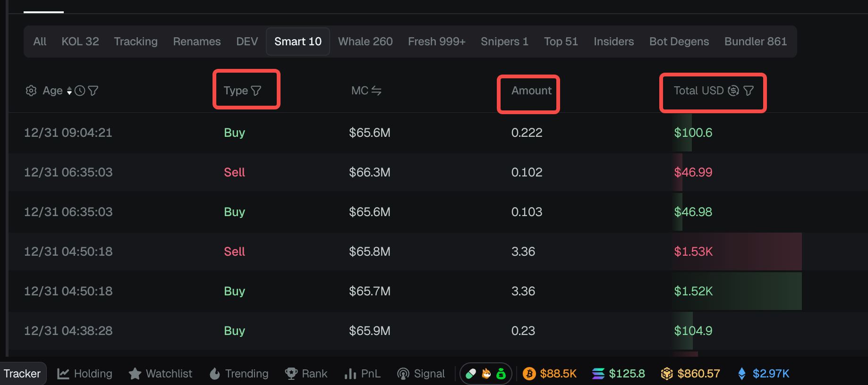Viewport: 868px width, 385px height.
Task: Open table settings gear beside Age
Action: point(31,91)
